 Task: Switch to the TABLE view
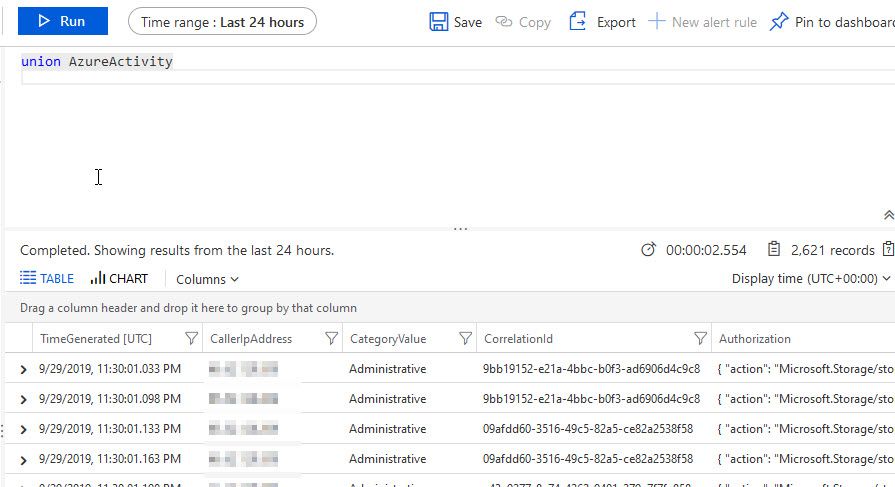coord(47,279)
